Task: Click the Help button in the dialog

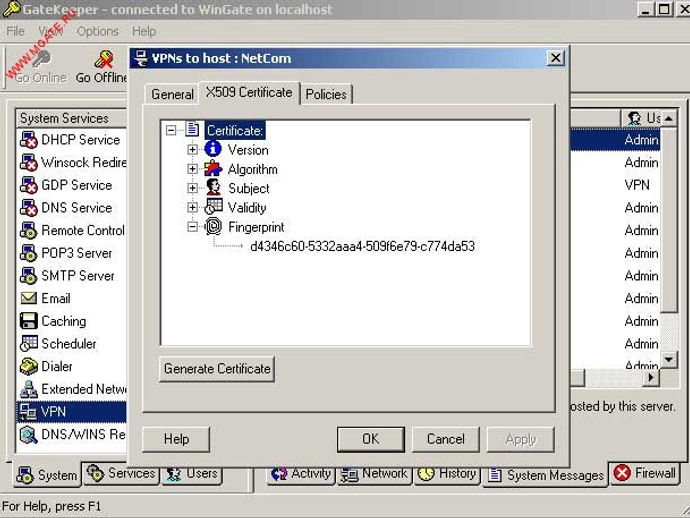Action: click(176, 439)
